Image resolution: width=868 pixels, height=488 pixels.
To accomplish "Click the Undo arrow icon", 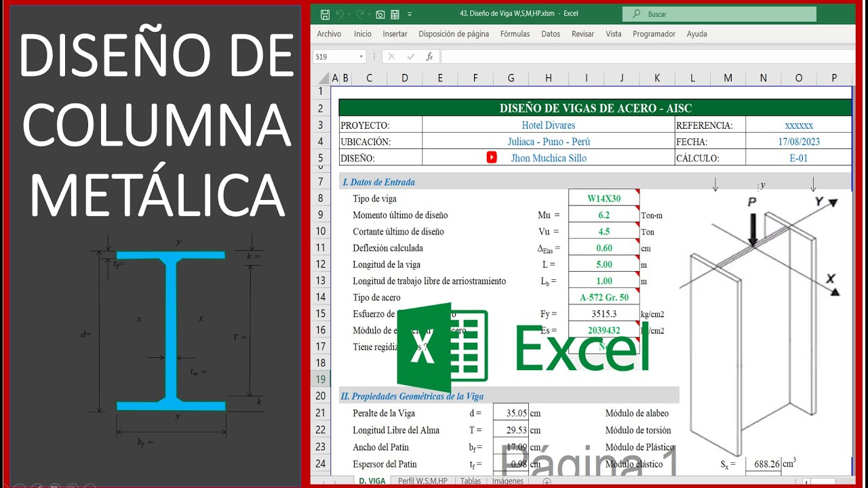I will (340, 14).
